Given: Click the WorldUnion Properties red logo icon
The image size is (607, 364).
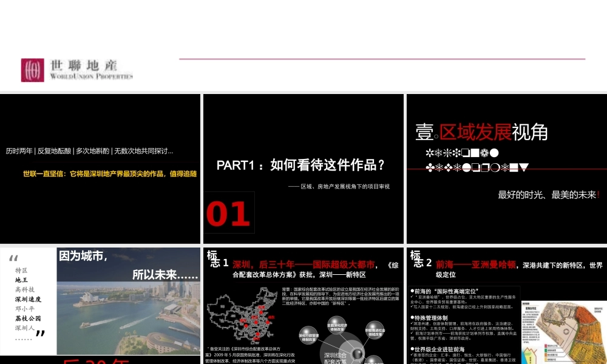Looking at the screenshot, I should [33, 70].
